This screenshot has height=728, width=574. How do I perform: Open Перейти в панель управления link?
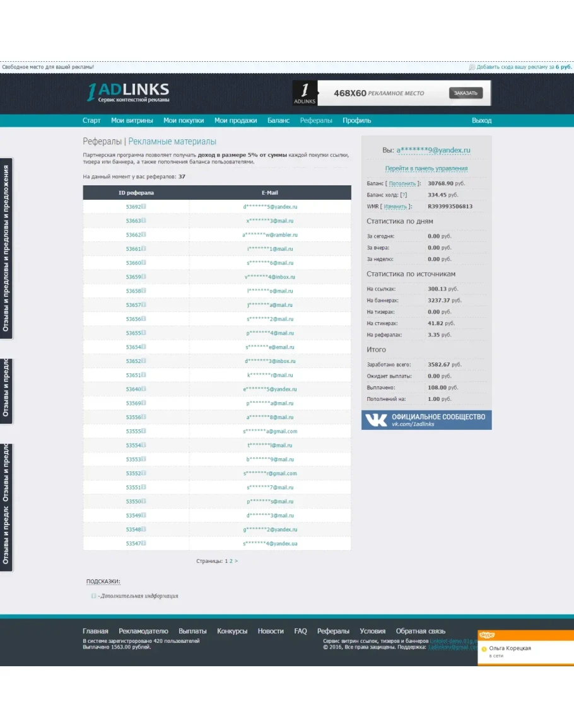pyautogui.click(x=426, y=168)
